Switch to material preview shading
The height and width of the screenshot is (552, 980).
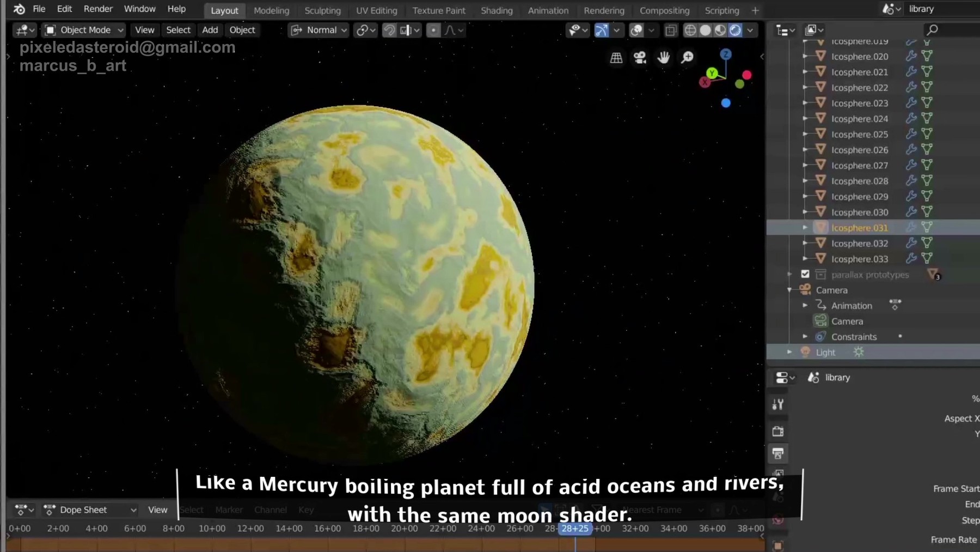[720, 30]
